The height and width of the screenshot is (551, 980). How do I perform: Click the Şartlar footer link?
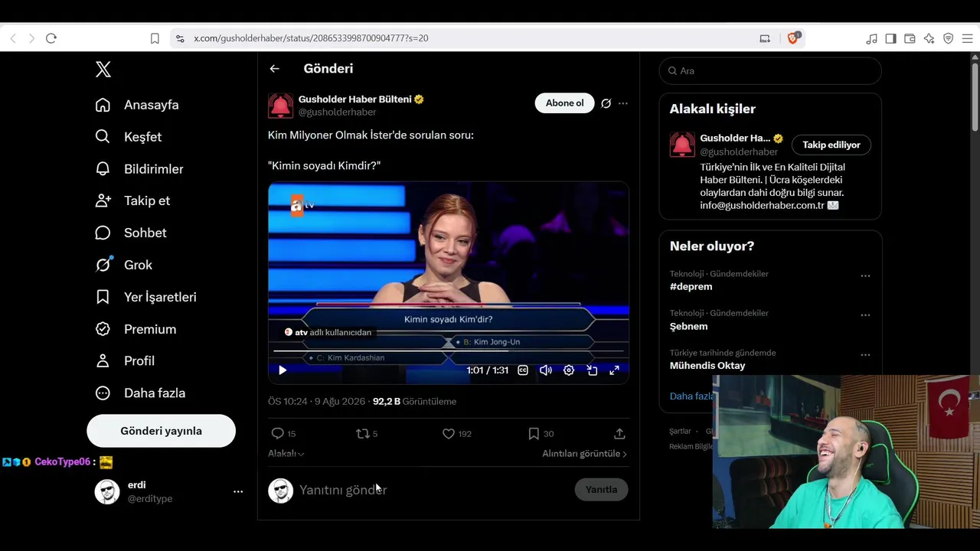(x=680, y=432)
